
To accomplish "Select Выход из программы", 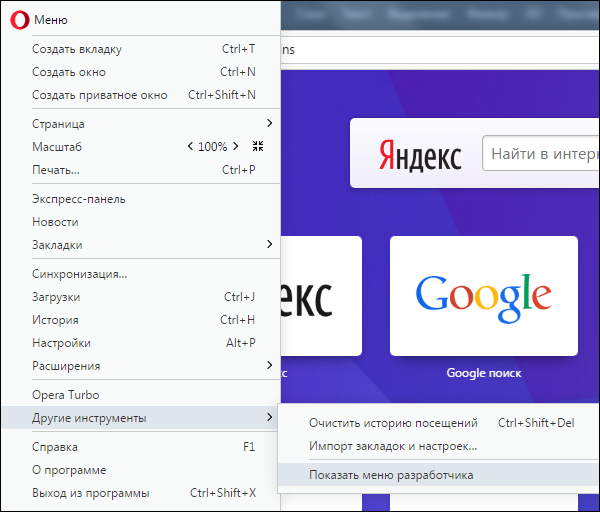I will pos(91,493).
